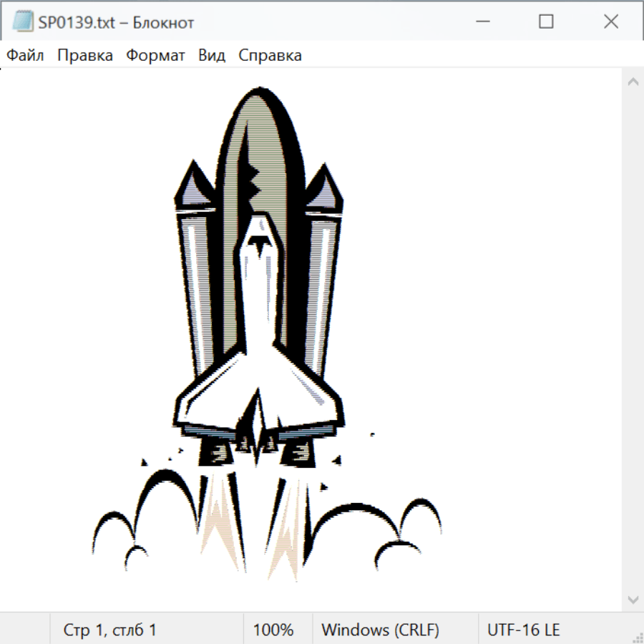Click the scroll down arrow of the vertical scrollbar
The image size is (644, 644).
point(633,599)
